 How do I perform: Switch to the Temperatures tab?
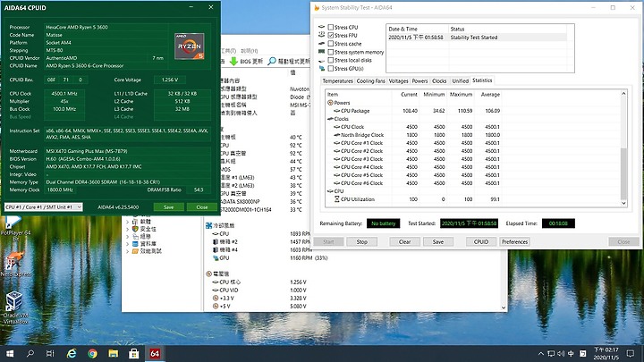point(337,80)
